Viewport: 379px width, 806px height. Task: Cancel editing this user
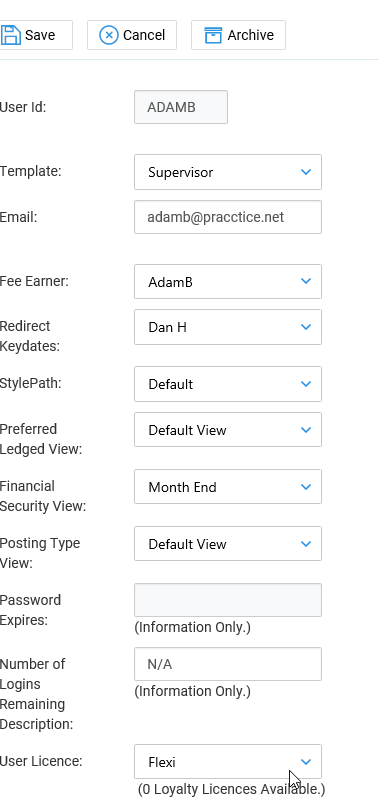pyautogui.click(x=132, y=35)
